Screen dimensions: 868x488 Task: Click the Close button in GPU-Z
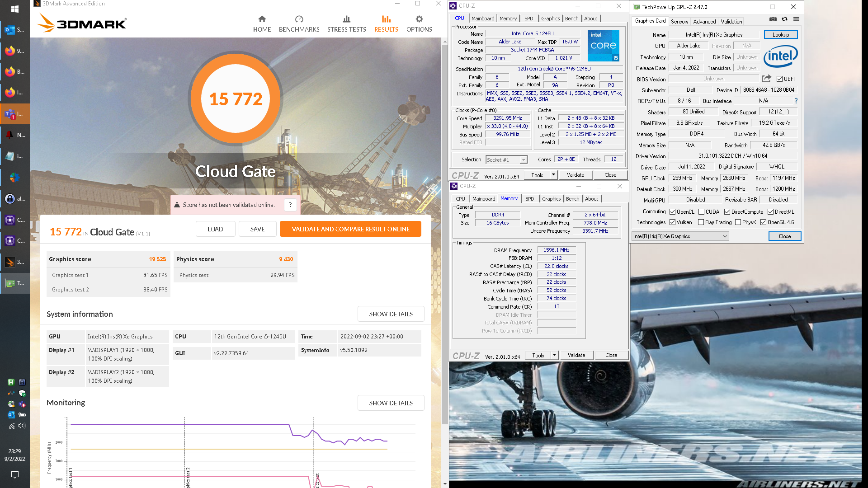[x=784, y=236]
